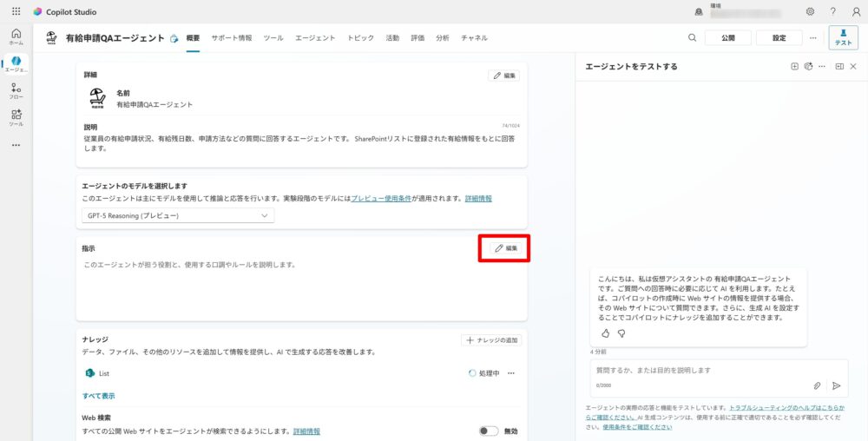868x441 pixels.
Task: Open more options next to the List knowledge item
Action: [x=511, y=373]
